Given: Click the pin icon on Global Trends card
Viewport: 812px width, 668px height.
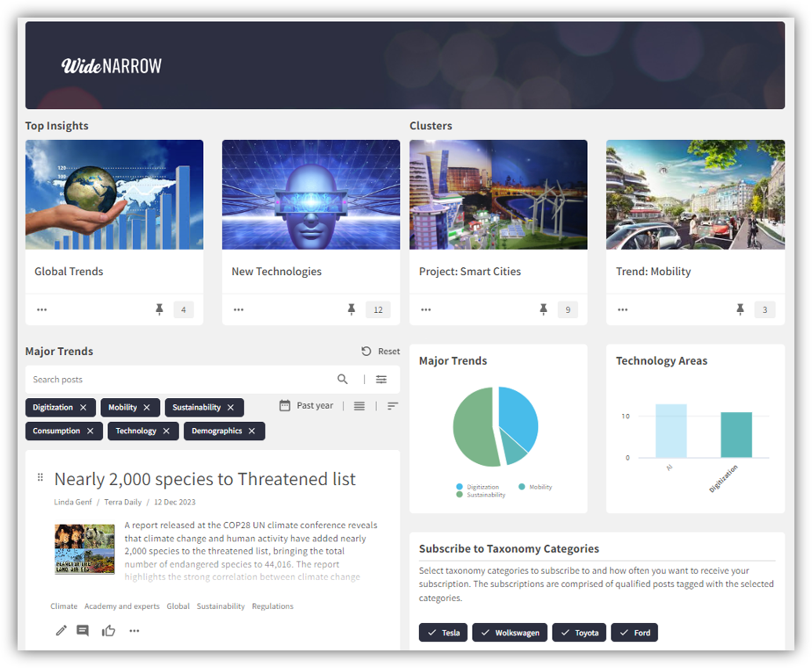Looking at the screenshot, I should click(159, 309).
